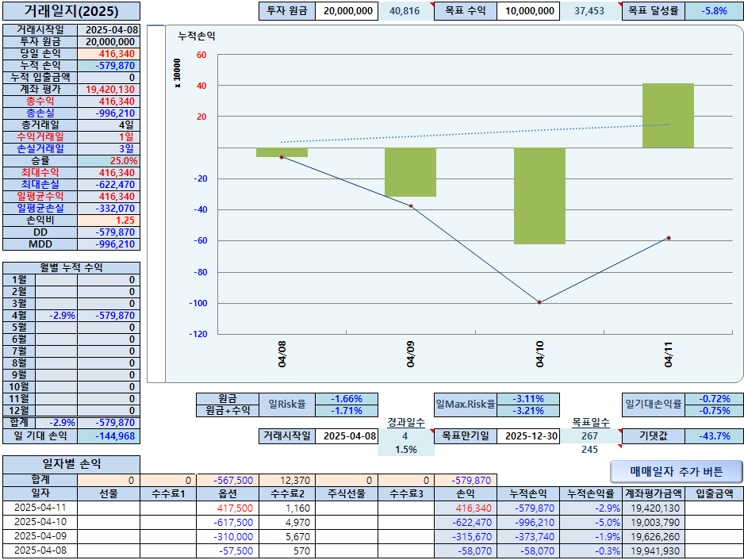Click the 옵션 column header
This screenshot has width=744, height=560.
[228, 493]
